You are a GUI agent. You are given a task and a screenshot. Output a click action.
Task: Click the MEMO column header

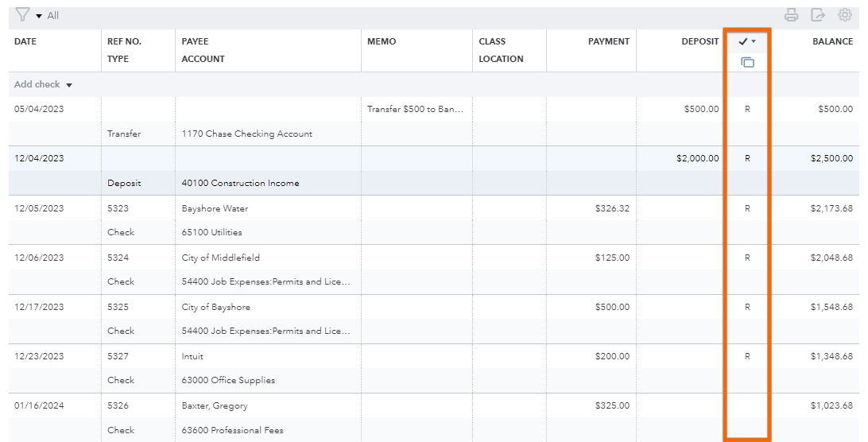tap(382, 41)
